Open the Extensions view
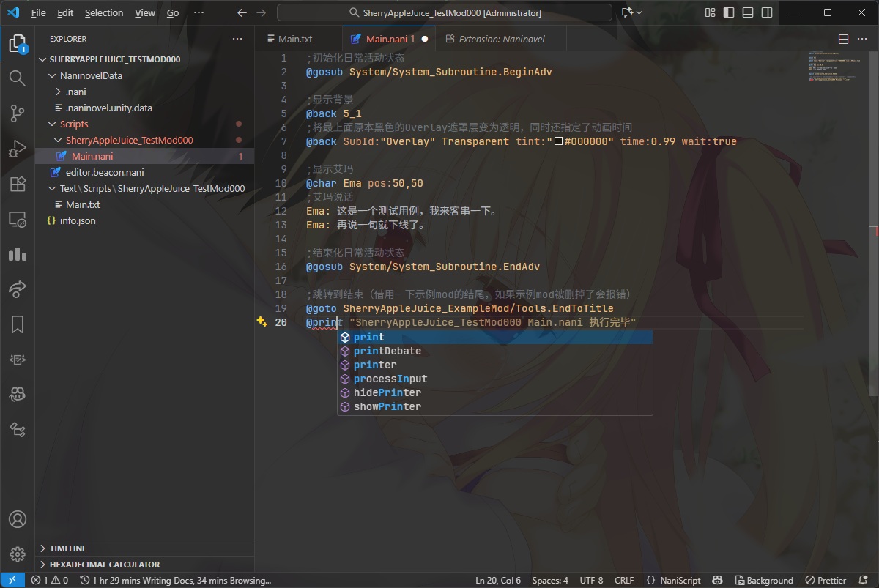Screen dimensions: 879x588 pos(16,184)
